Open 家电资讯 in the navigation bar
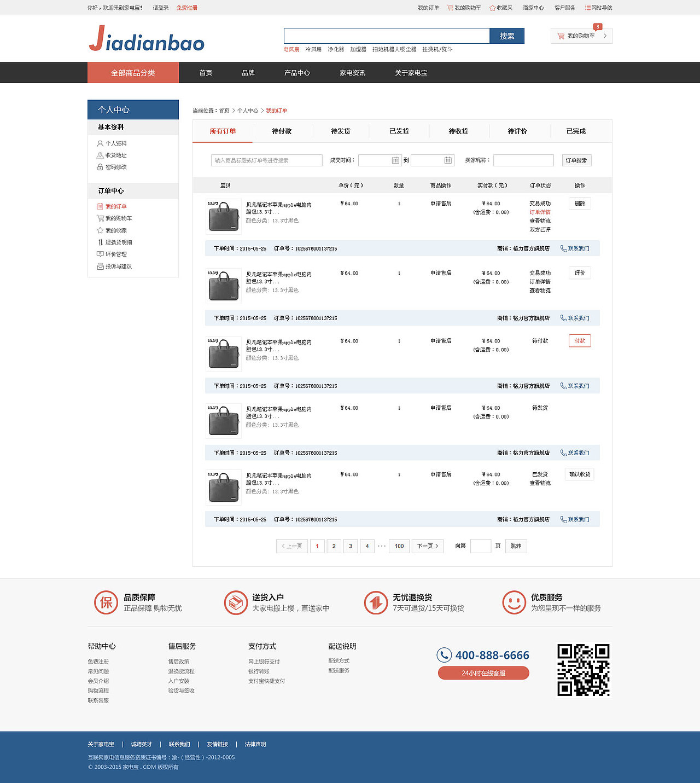The image size is (700, 783). coord(353,73)
